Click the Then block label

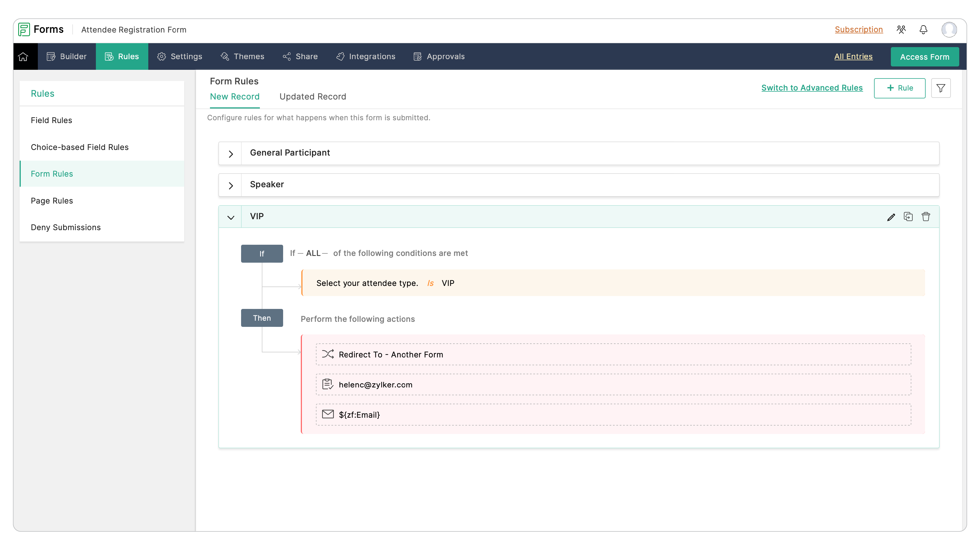coord(262,318)
